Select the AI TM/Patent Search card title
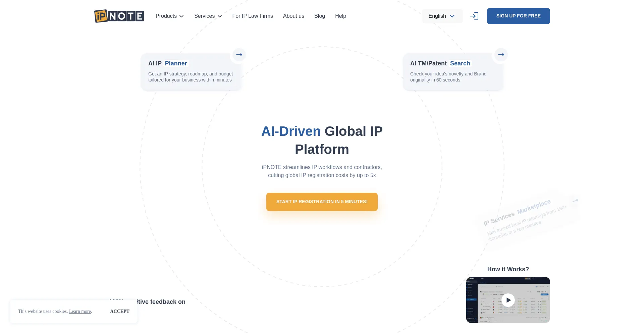Screen dimensions: 644x333 pyautogui.click(x=440, y=63)
